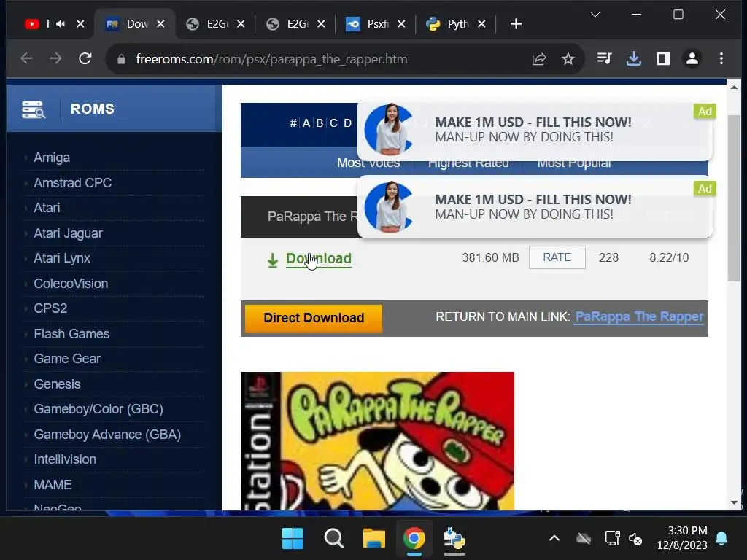Click the browser Back arrow
The image size is (747, 560).
pos(27,58)
